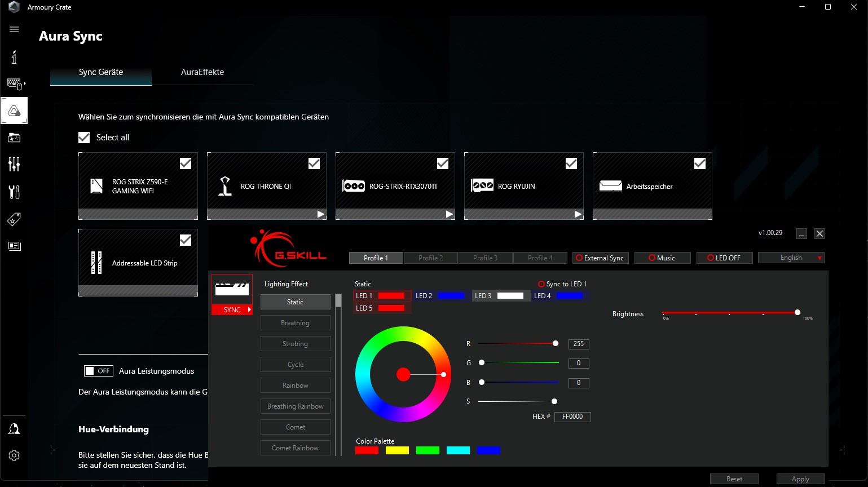This screenshot has width=868, height=487.
Task: Open the News sidebar icon
Action: point(14,246)
